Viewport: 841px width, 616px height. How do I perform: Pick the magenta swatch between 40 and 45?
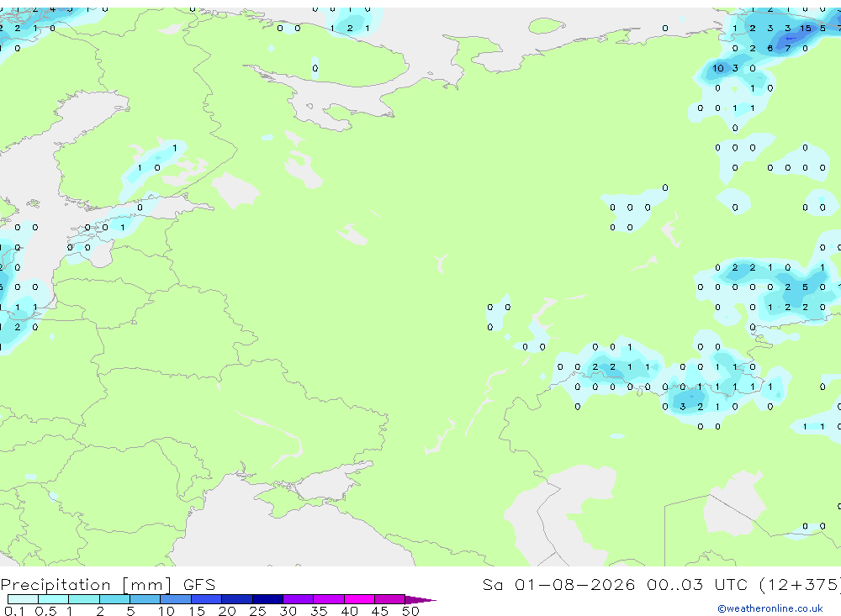(359, 599)
